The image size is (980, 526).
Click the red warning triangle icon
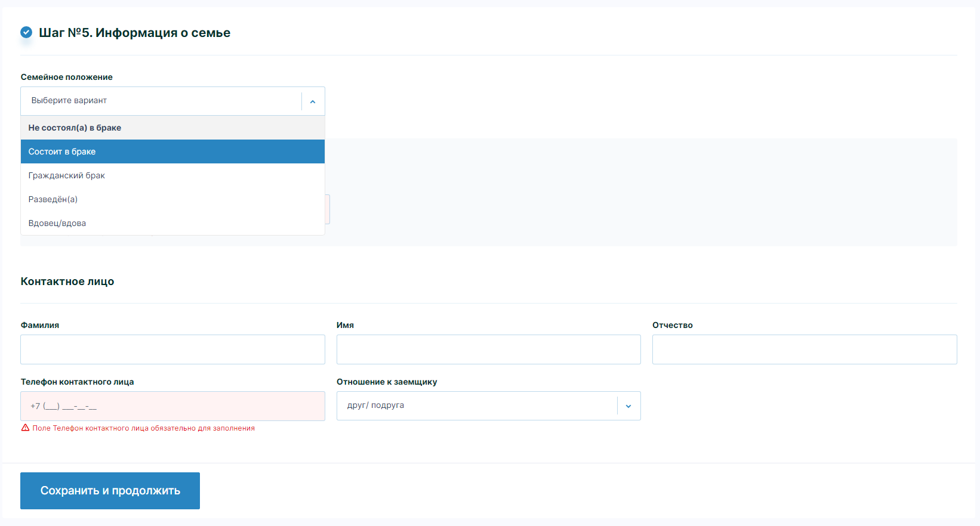(x=25, y=428)
